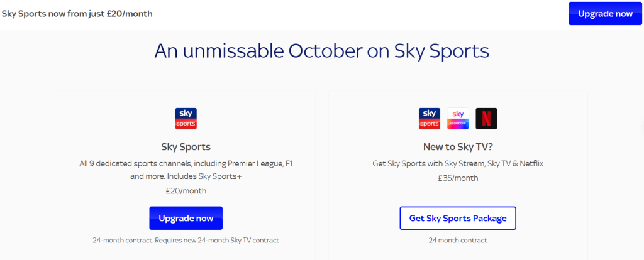
Task: Click the 'An unmissable October on Sky Sports' heading
Action: (322, 51)
